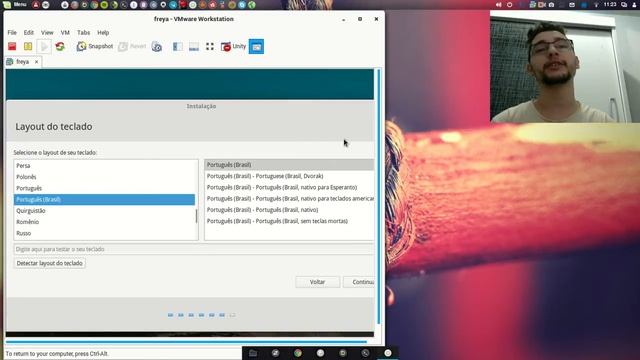Screen dimensions: 640x360
Task: Click the keyboard test input field
Action: pyautogui.click(x=193, y=249)
